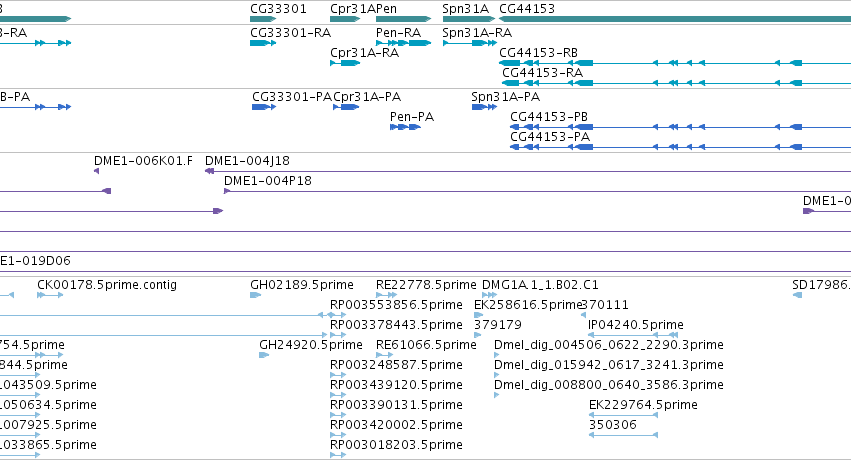Select the RP003420002.5prime label

396,425
